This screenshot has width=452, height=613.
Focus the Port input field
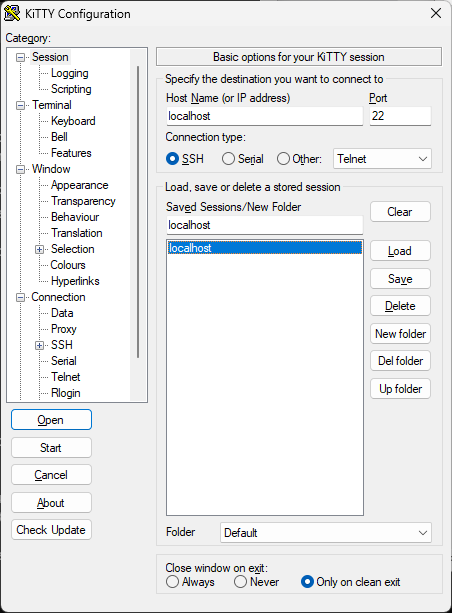[400, 116]
